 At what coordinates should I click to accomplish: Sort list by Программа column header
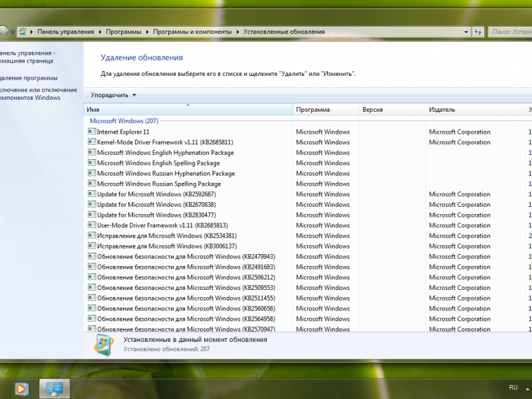pyautogui.click(x=326, y=109)
